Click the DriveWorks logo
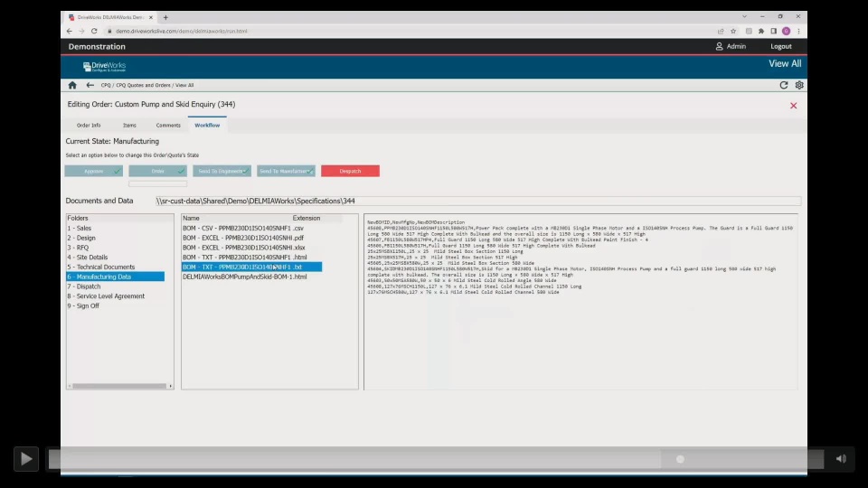The width and height of the screenshot is (868, 488). click(x=105, y=66)
